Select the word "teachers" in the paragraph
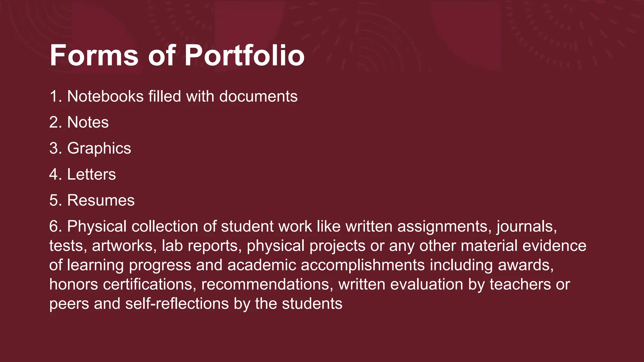The height and width of the screenshot is (362, 644). tap(520, 284)
